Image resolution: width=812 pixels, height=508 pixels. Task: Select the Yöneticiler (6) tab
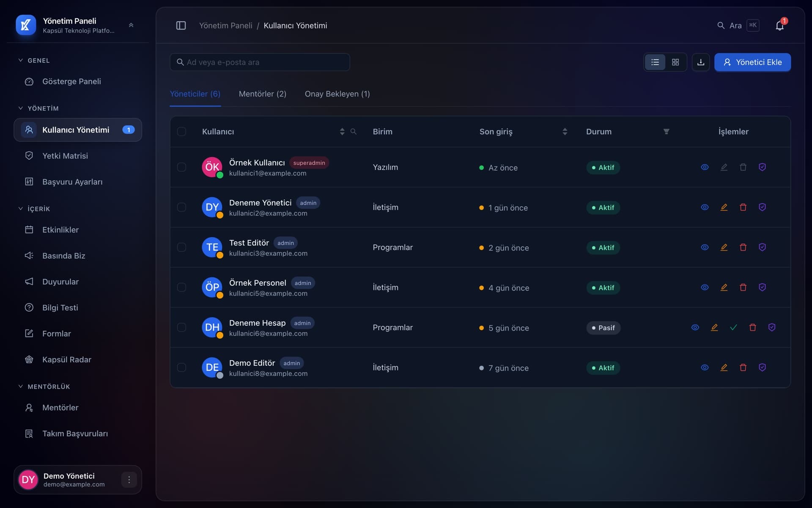click(x=195, y=94)
